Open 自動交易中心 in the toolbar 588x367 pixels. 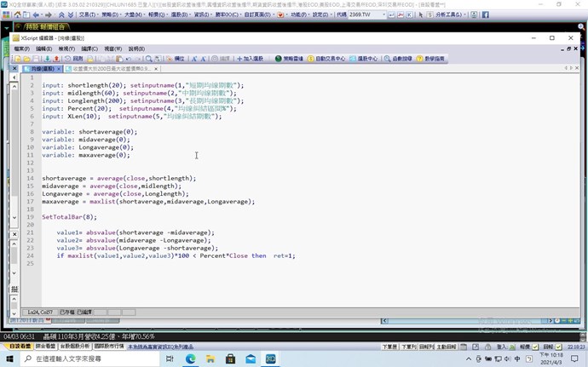(x=326, y=59)
